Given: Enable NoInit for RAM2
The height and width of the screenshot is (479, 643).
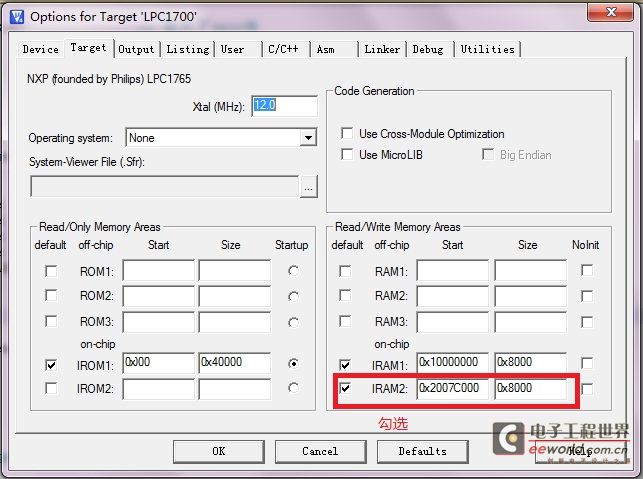Looking at the screenshot, I should click(x=587, y=296).
